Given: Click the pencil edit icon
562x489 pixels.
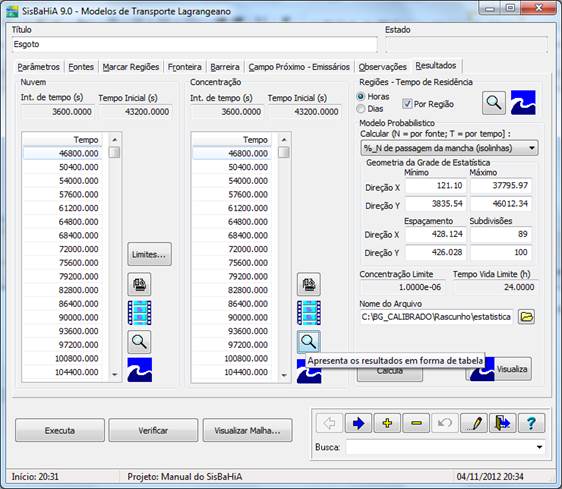Looking at the screenshot, I should point(474,423).
